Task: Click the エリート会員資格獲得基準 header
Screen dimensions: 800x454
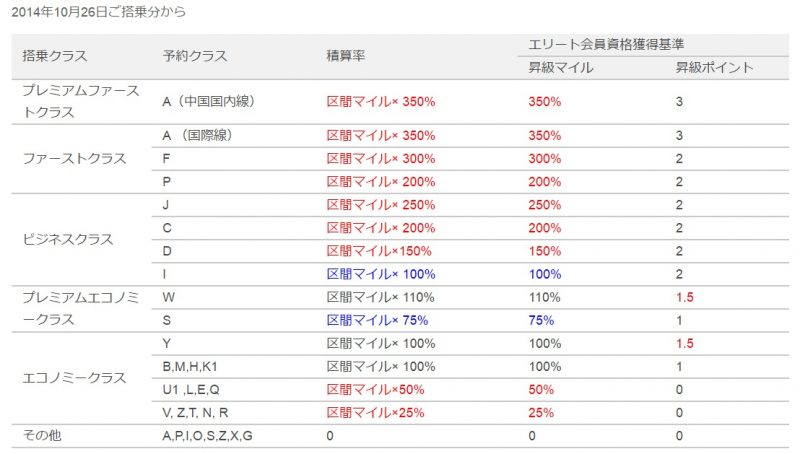Action: click(606, 44)
